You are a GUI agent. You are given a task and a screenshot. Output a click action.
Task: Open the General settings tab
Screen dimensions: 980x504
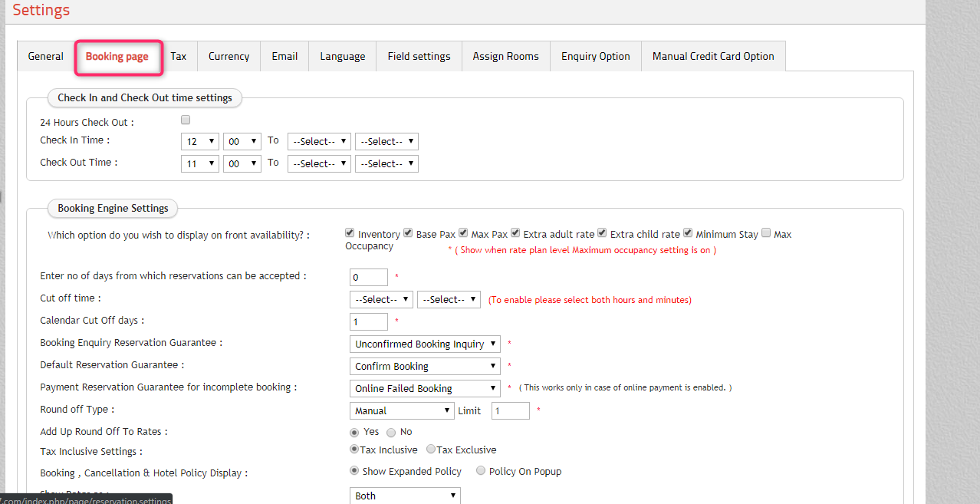click(x=46, y=56)
